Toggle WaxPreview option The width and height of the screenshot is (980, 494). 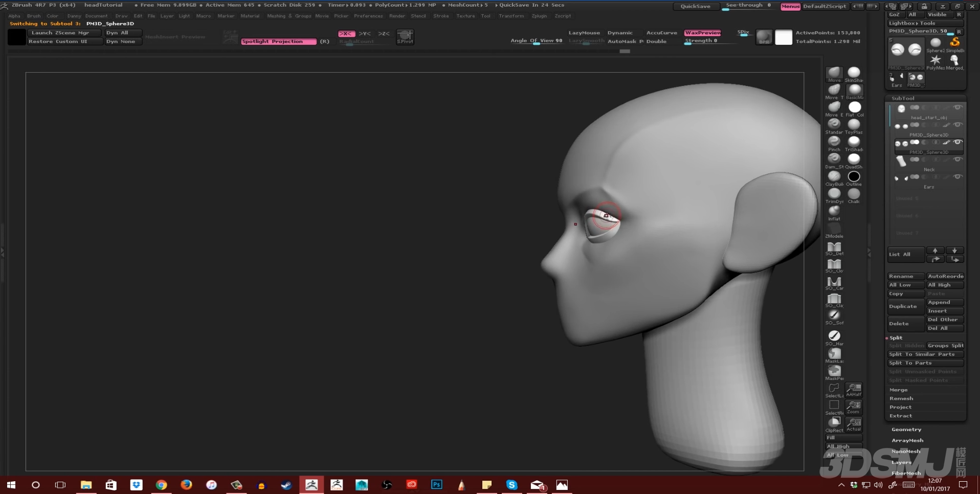[x=703, y=33]
